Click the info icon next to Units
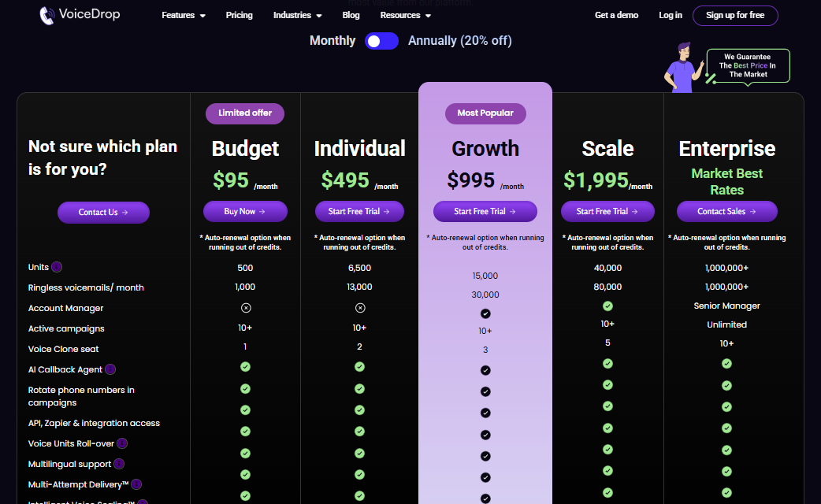Viewport: 821px width, 504px height. pyautogui.click(x=57, y=267)
